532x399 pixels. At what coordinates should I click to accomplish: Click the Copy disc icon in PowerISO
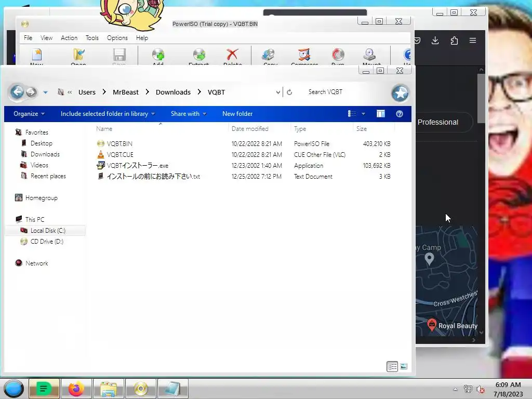(269, 55)
